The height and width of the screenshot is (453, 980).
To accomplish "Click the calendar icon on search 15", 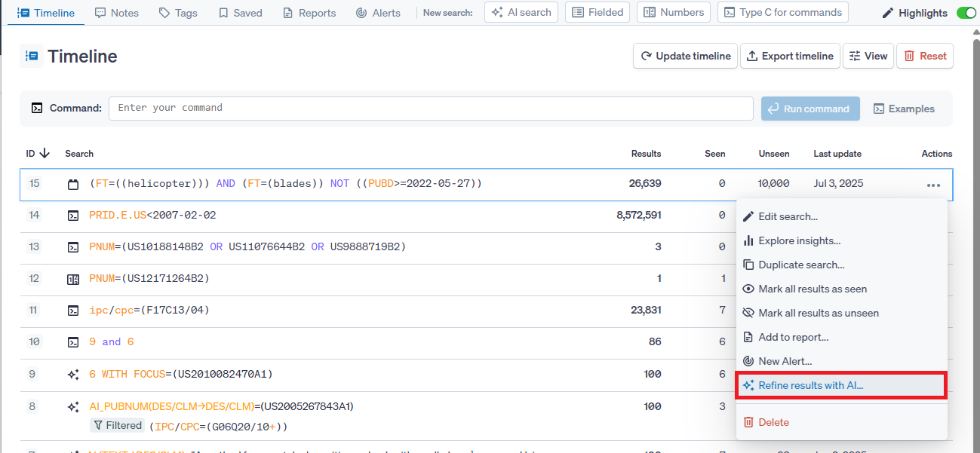I will [x=73, y=184].
